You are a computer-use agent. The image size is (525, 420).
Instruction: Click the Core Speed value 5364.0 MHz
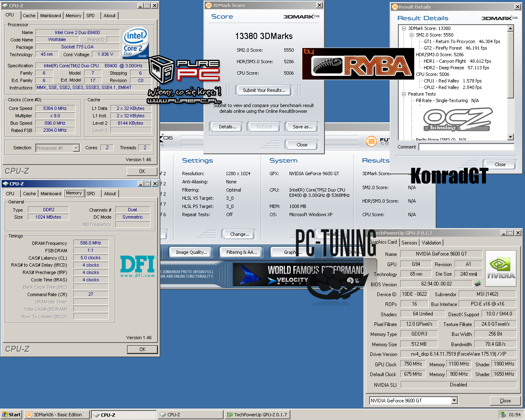pos(55,108)
